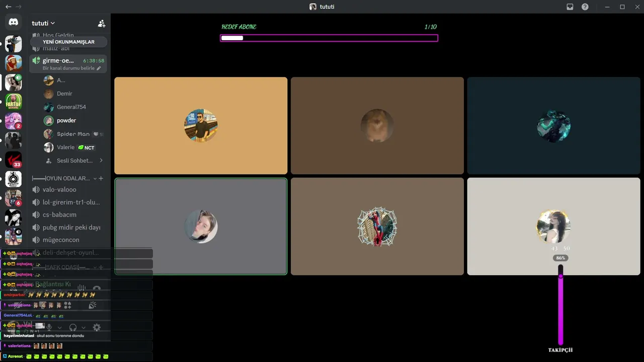The height and width of the screenshot is (362, 644).
Task: Focus the sunglasses man video tile
Action: pyautogui.click(x=201, y=126)
